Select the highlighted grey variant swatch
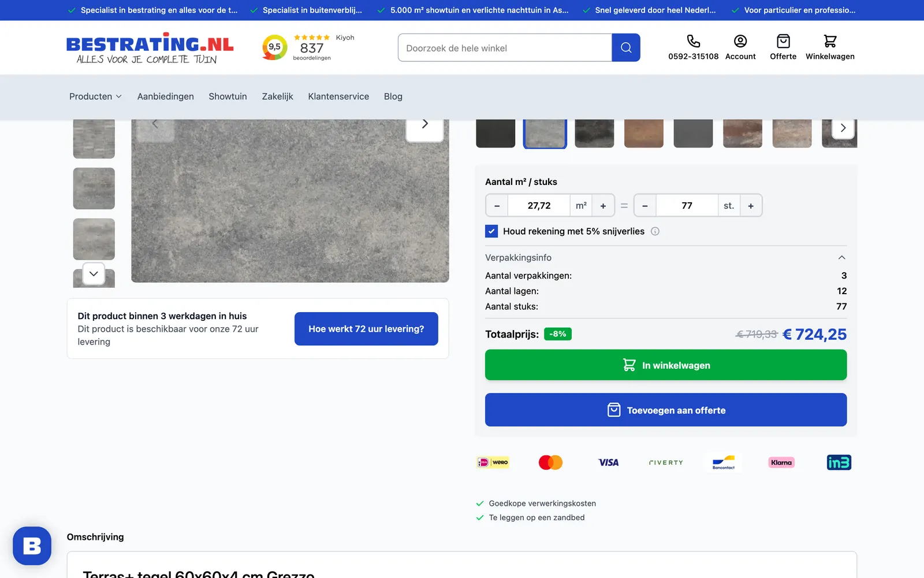The height and width of the screenshot is (578, 924). coord(545,134)
